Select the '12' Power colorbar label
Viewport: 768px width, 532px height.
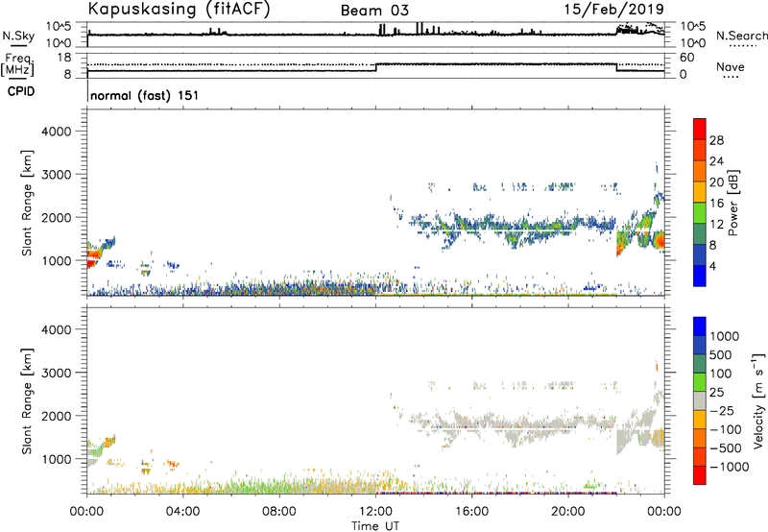point(716,225)
